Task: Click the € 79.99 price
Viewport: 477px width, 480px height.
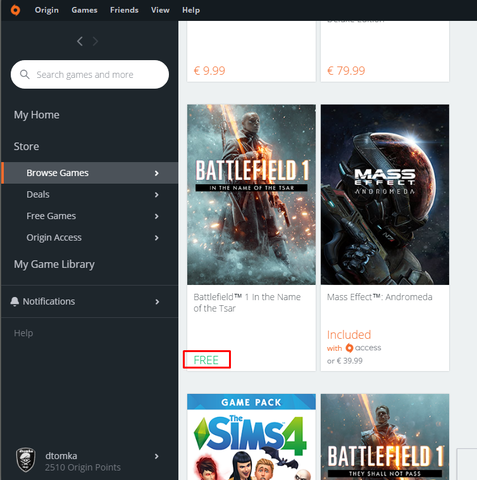Action: click(x=346, y=71)
